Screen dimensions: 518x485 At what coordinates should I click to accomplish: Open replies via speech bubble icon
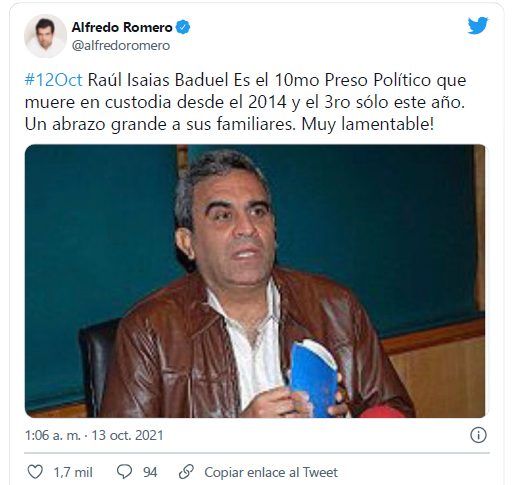pyautogui.click(x=125, y=472)
